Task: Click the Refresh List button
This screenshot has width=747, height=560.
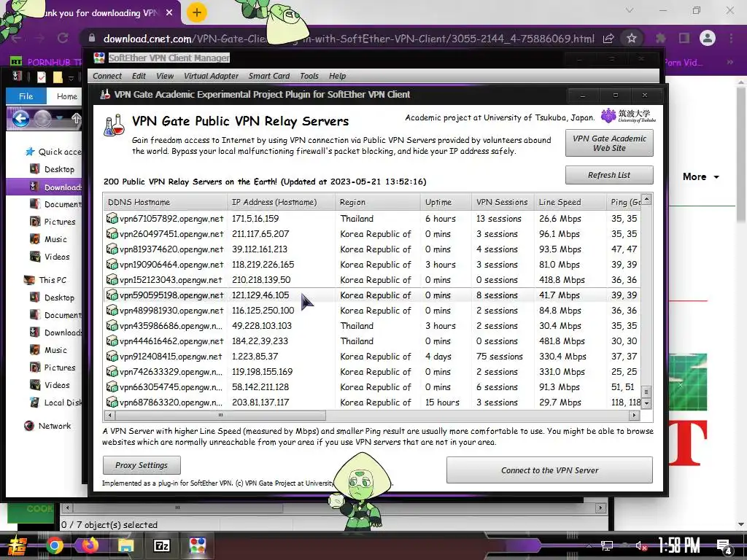Action: click(609, 175)
